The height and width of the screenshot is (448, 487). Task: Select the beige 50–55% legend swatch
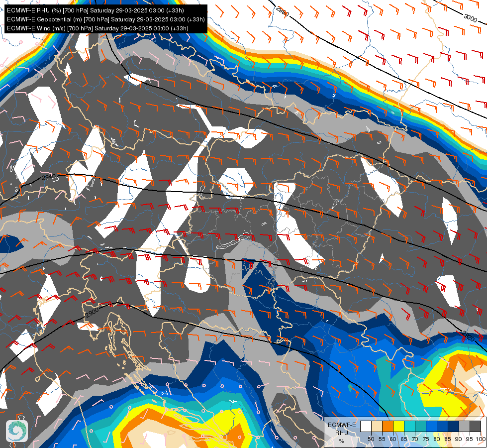click(377, 426)
